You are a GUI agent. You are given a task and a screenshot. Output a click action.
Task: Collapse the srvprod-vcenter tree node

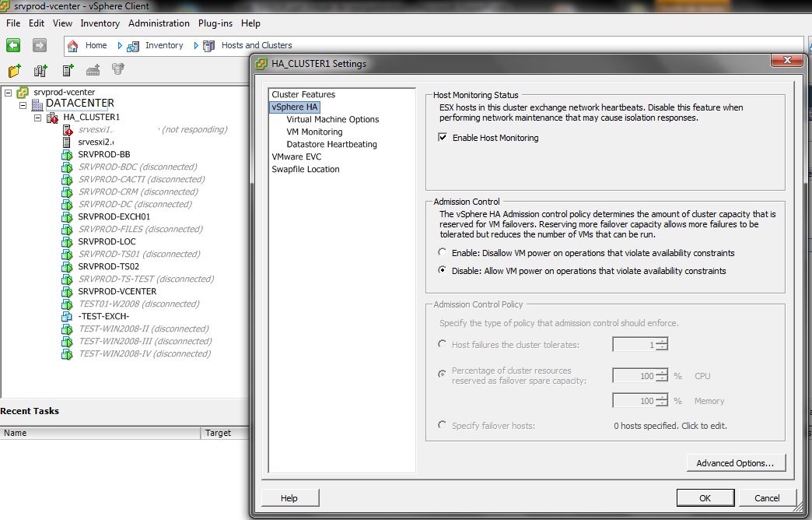pos(9,93)
